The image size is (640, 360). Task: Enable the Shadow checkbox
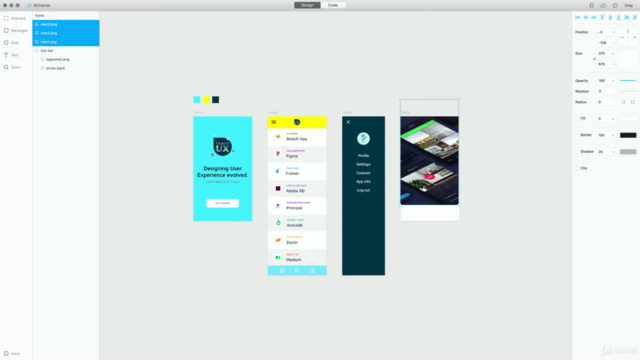click(x=577, y=152)
